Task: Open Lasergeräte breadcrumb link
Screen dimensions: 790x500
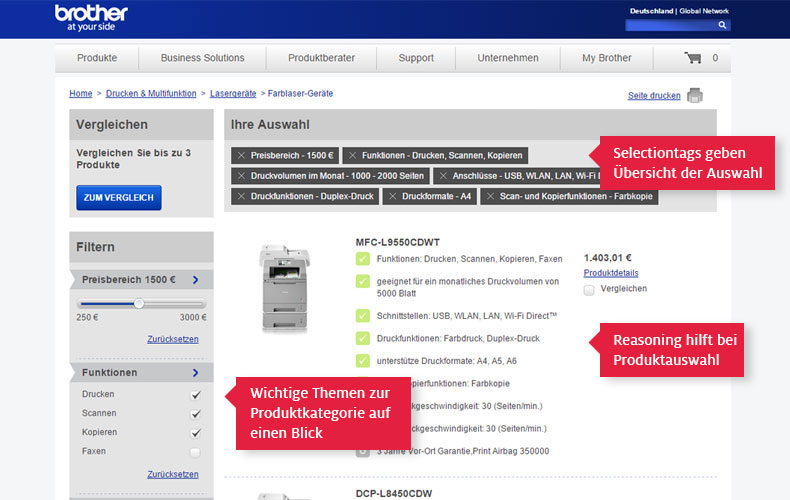Action: click(233, 93)
